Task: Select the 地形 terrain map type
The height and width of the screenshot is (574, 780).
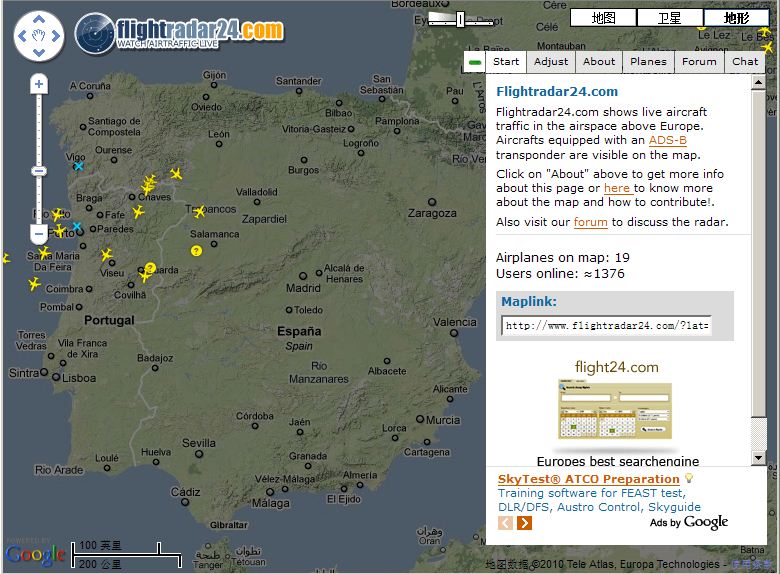Action: point(736,18)
